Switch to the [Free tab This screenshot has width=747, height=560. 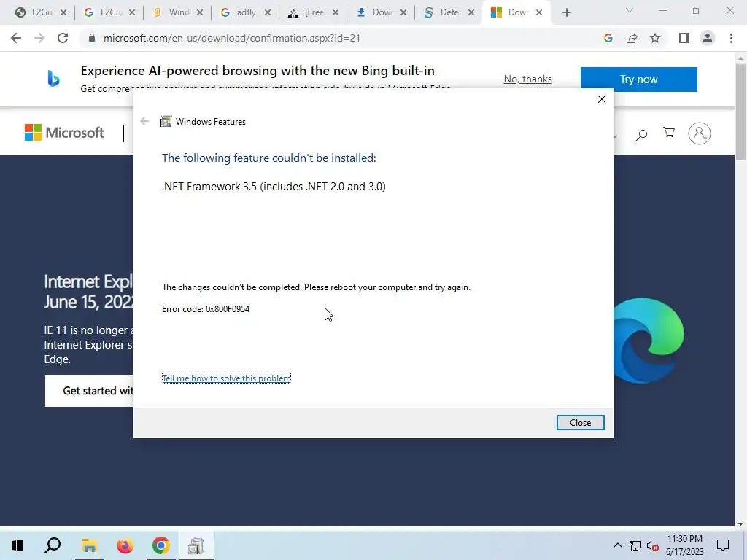coord(309,13)
